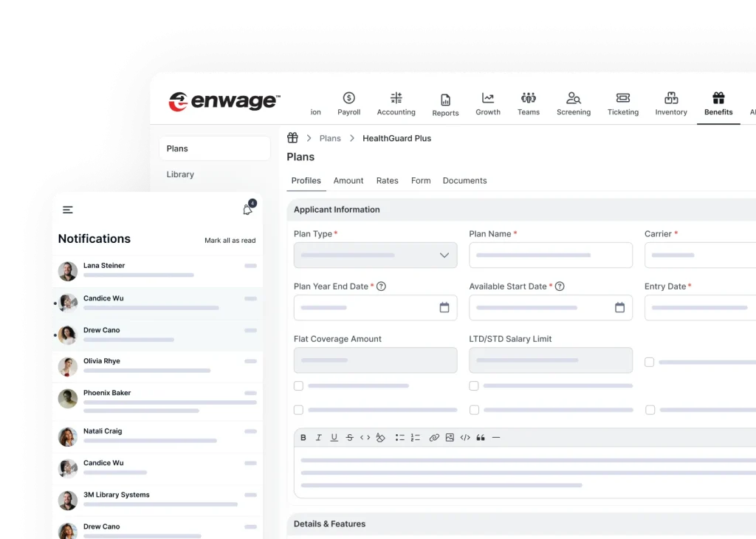The height and width of the screenshot is (539, 756).
Task: Open the Available Start Date calendar picker
Action: (x=619, y=308)
